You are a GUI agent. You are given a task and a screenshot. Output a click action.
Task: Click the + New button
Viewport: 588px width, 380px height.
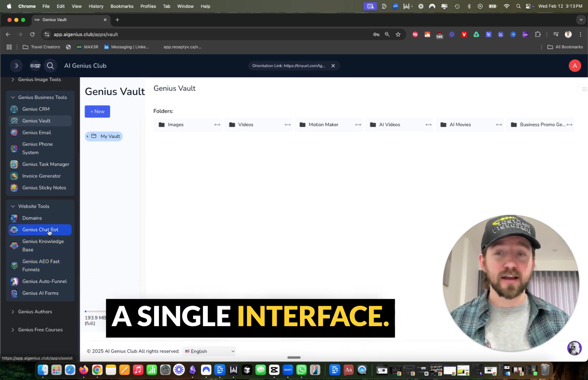(97, 112)
